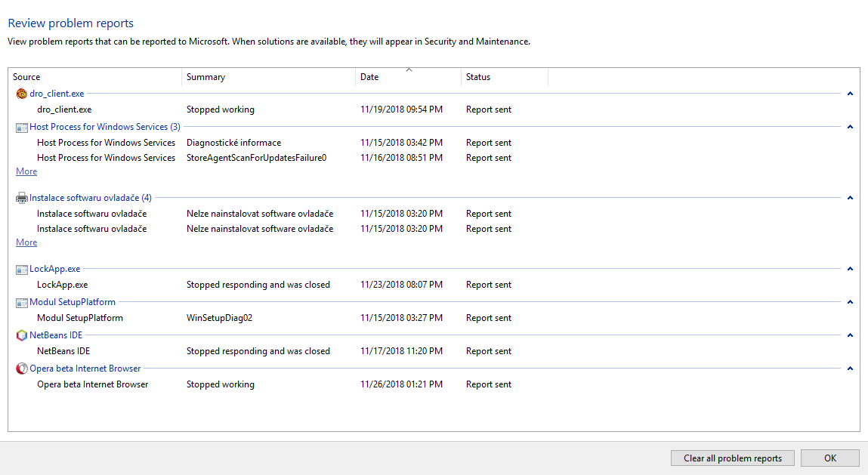Viewport: 868px width, 475px height.
Task: Sort reports by the Date column header
Action: click(408, 77)
